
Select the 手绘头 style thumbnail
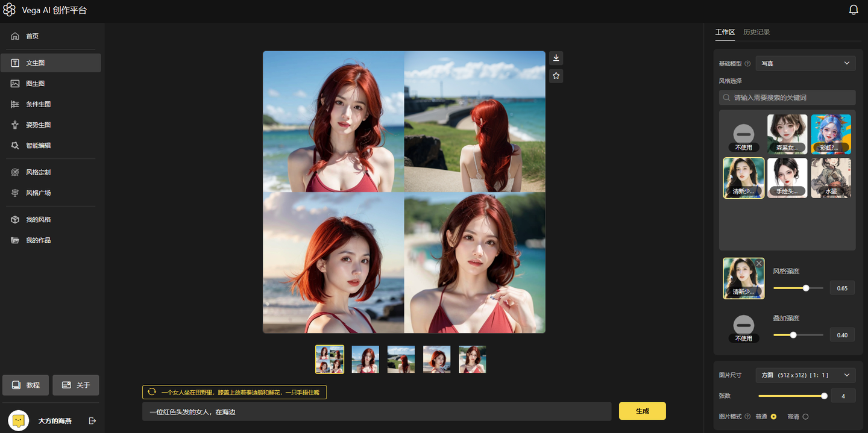787,178
